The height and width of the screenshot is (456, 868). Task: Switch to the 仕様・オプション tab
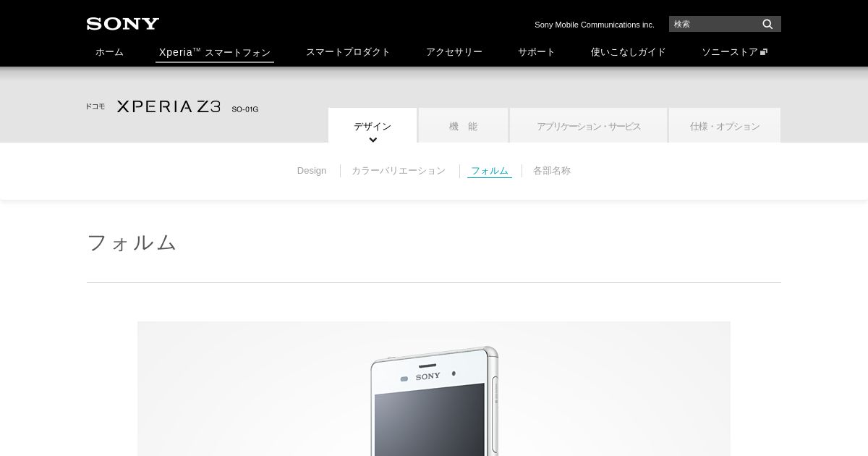tap(725, 125)
